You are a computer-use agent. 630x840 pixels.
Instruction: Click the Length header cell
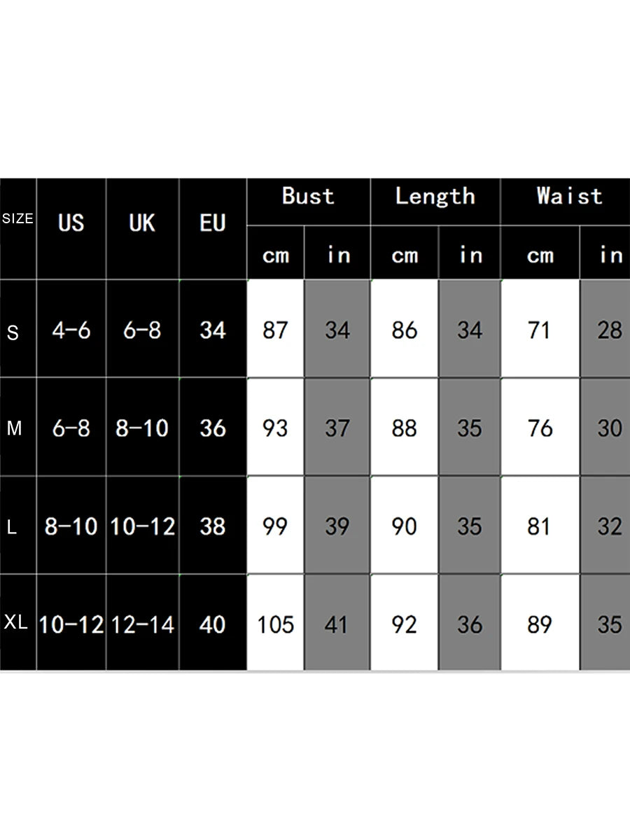tap(435, 196)
